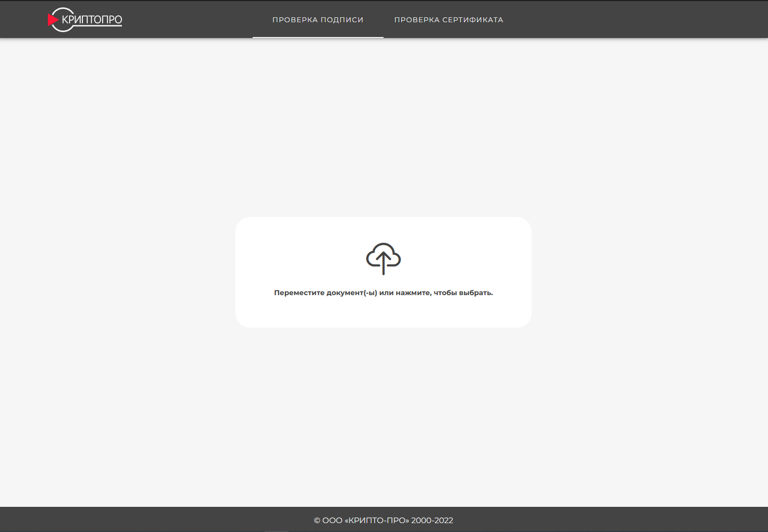Click the upward arrow inside the cloud icon
This screenshot has width=768, height=532.
click(384, 264)
